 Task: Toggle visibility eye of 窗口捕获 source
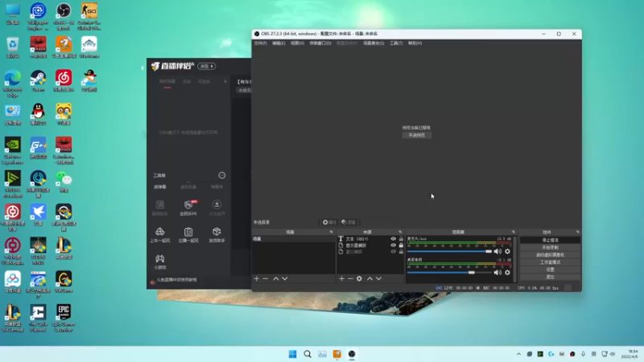coord(394,252)
